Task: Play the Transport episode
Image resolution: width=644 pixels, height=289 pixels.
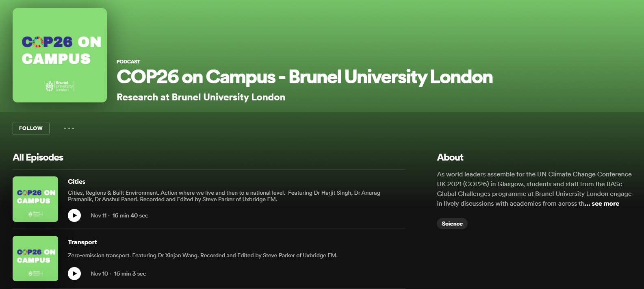Action: tap(74, 274)
